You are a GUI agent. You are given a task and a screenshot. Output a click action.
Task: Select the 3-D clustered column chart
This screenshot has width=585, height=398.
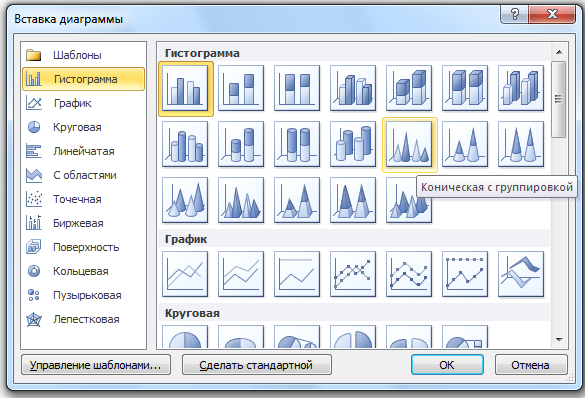coord(353,89)
